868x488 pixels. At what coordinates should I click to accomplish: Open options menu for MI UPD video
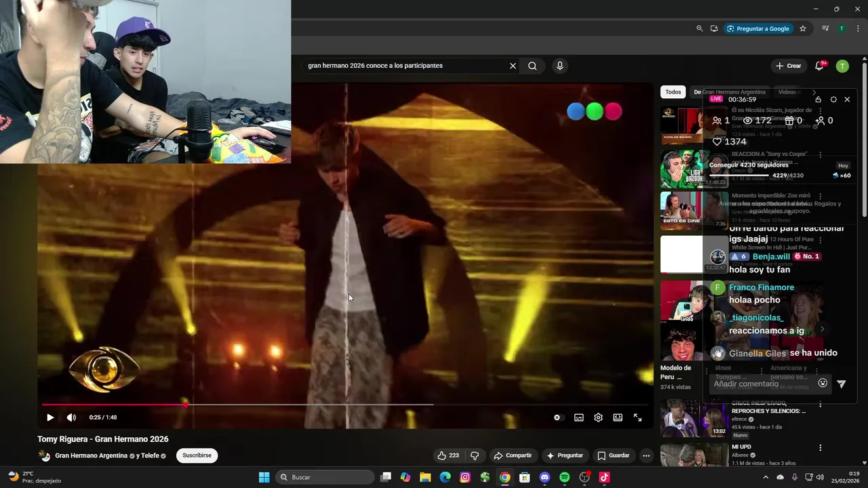tap(821, 448)
